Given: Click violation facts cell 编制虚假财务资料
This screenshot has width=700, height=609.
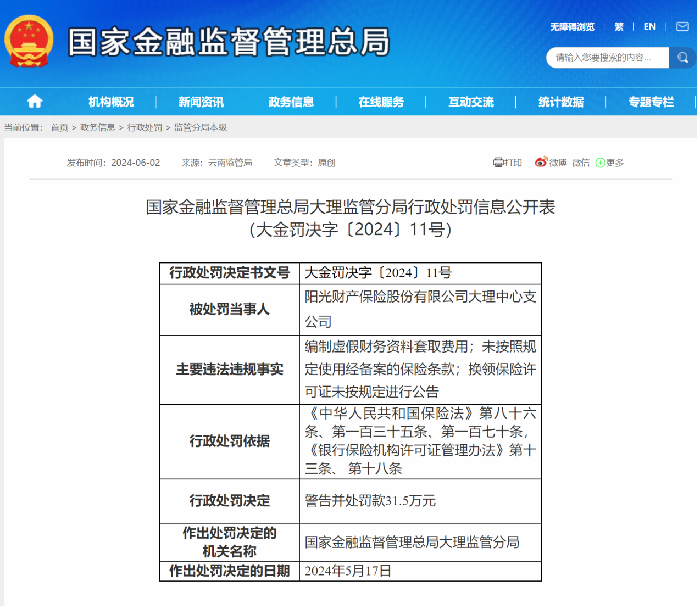Looking at the screenshot, I should pos(422,371).
